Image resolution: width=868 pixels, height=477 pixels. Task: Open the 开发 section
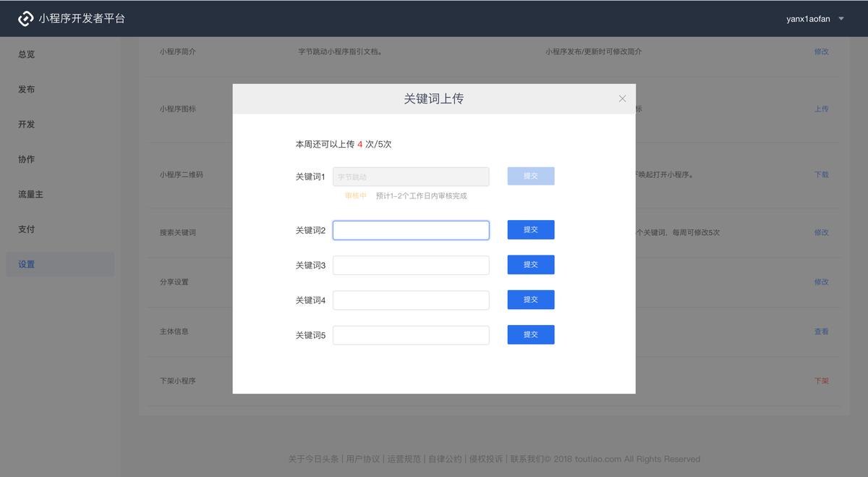(x=25, y=124)
